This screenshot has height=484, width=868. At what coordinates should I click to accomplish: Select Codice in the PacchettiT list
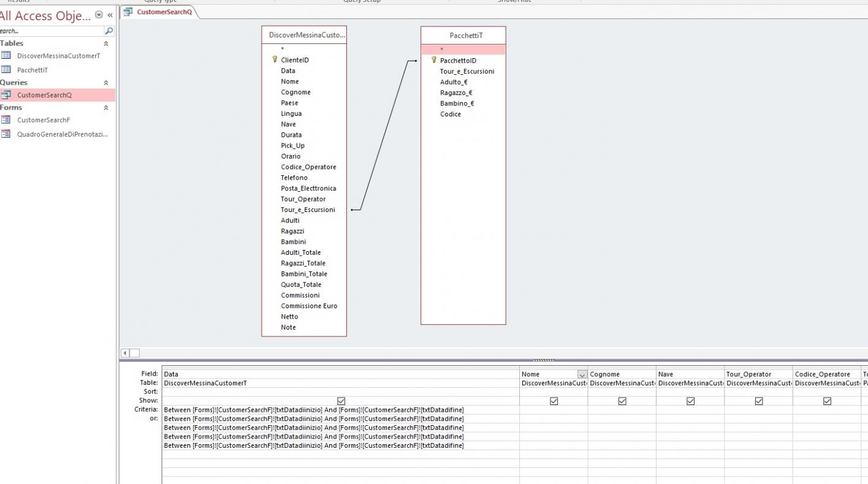(450, 114)
